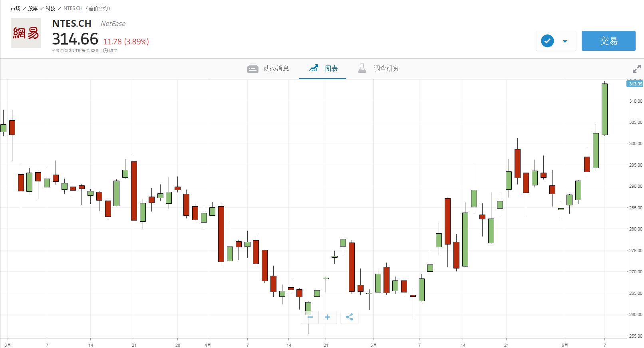The height and width of the screenshot is (348, 644).
Task: Expand the chart to fullscreen
Action: click(636, 69)
